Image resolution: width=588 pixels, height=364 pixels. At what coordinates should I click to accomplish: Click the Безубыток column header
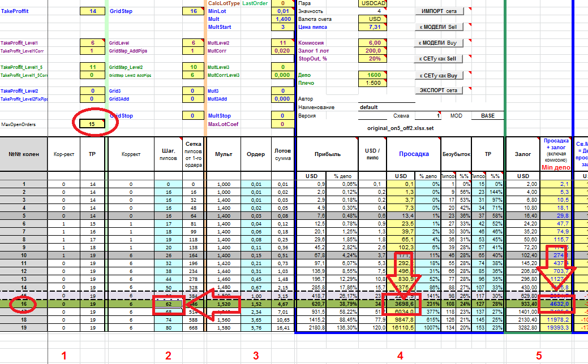(x=456, y=154)
